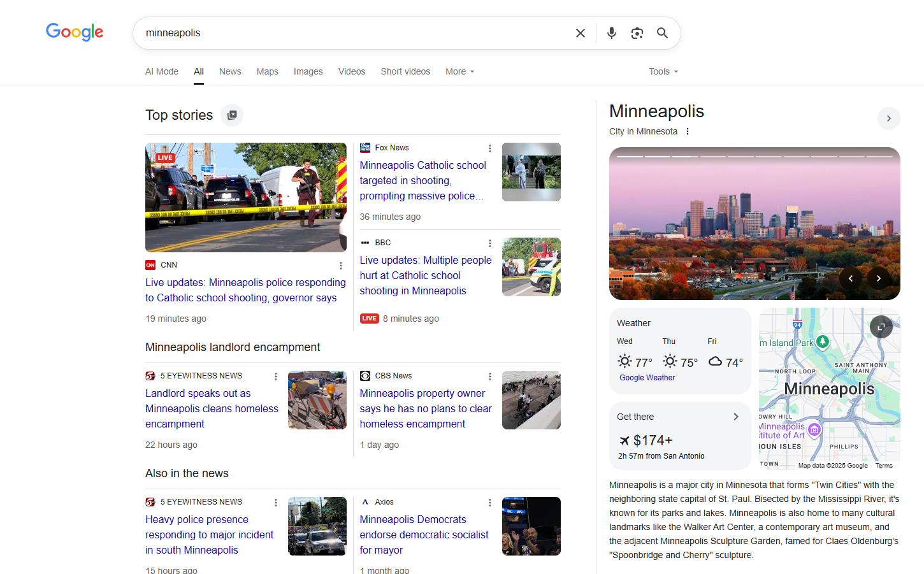Viewport: 924px width, 574px height.
Task: Clear the search box with the X icon
Action: 581,33
